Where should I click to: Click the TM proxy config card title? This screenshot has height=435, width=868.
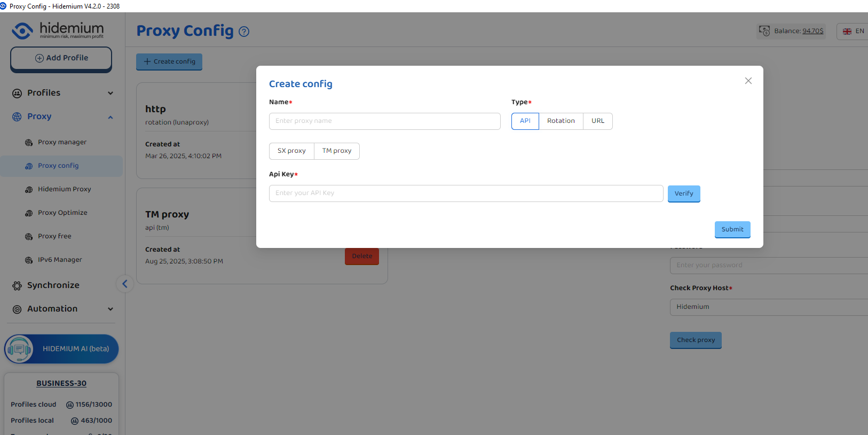pyautogui.click(x=167, y=214)
